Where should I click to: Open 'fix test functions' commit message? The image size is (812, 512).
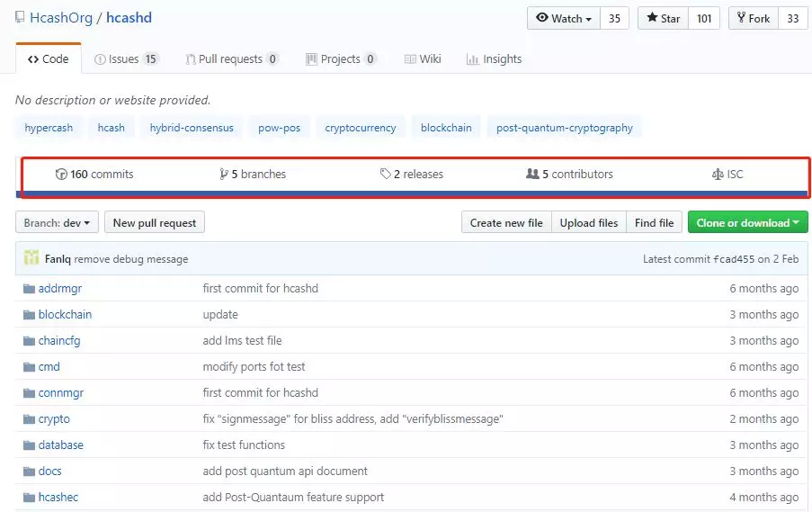(244, 445)
